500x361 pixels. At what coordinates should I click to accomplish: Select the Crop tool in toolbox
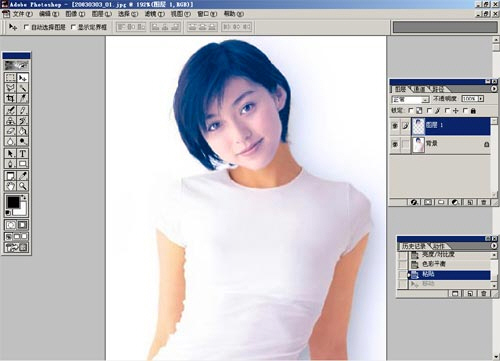pos(10,98)
